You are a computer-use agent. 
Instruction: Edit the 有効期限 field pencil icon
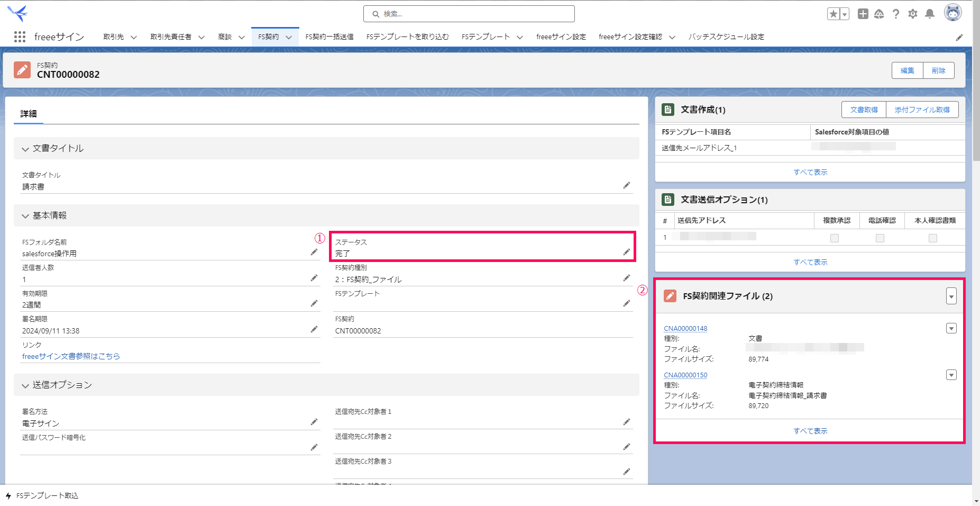coord(314,303)
